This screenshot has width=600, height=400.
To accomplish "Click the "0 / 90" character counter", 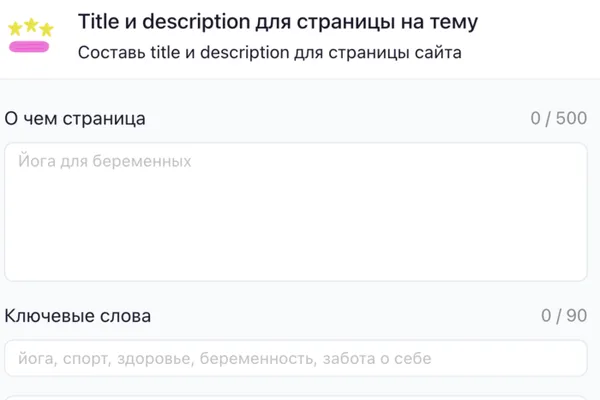I will click(x=564, y=316).
